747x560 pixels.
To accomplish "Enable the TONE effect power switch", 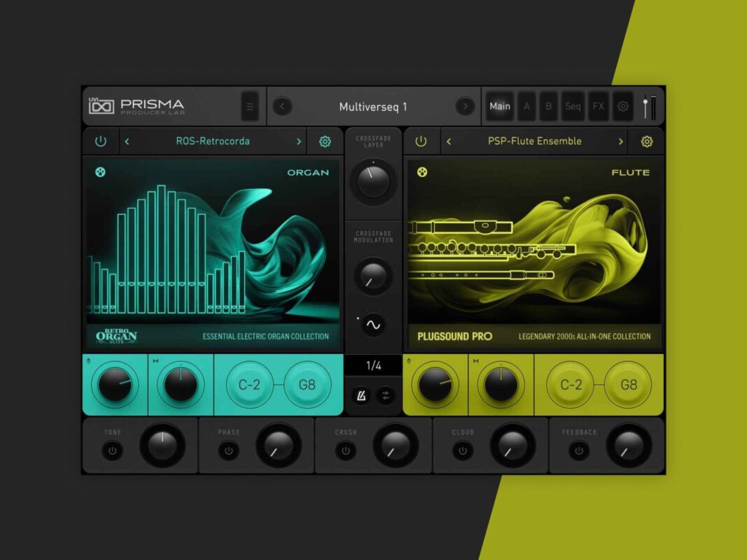I will point(113,451).
